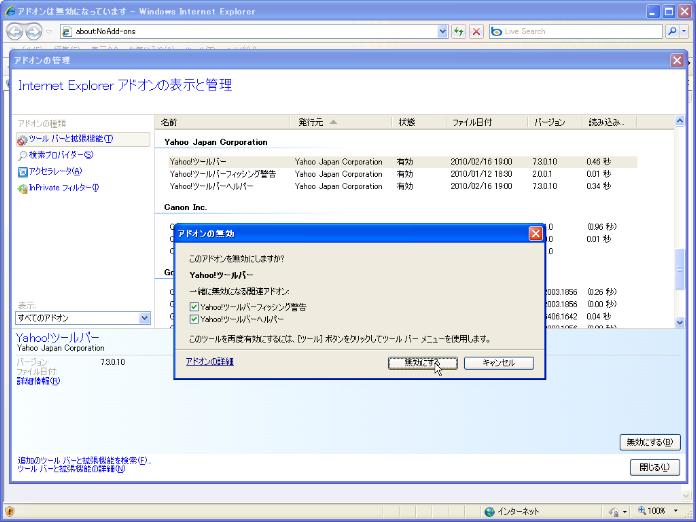Sort by ファイル日付 column header

[x=486, y=122]
